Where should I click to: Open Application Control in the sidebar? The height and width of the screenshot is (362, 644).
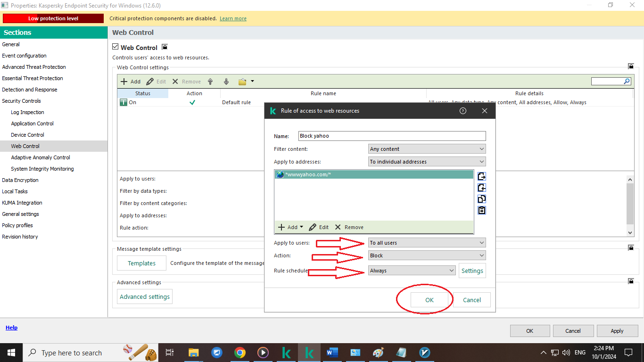pyautogui.click(x=33, y=123)
